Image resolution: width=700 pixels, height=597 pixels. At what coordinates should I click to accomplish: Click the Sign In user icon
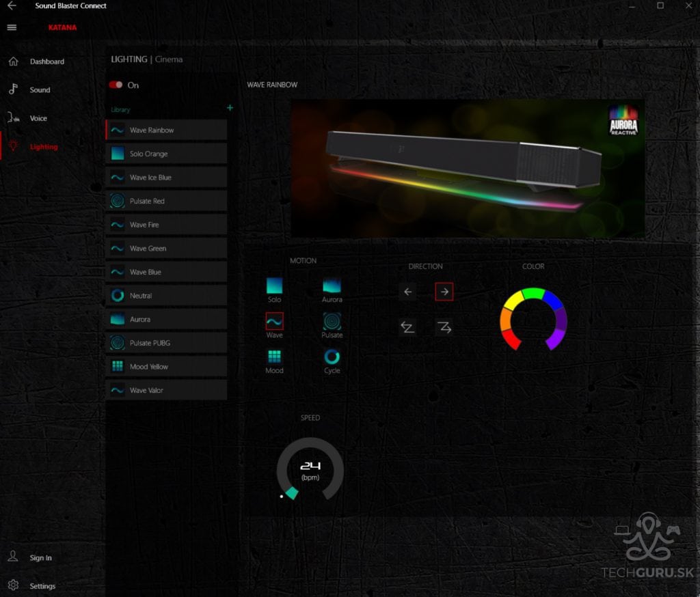[13, 556]
